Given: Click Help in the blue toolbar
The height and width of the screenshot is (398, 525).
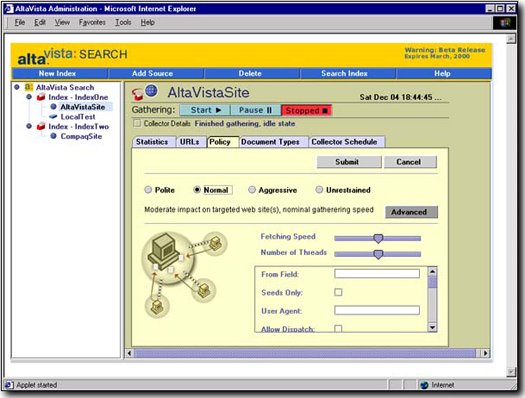Looking at the screenshot, I should [x=444, y=73].
